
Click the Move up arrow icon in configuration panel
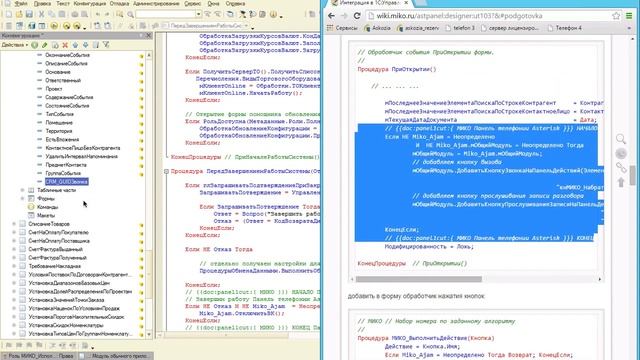pos(75,45)
